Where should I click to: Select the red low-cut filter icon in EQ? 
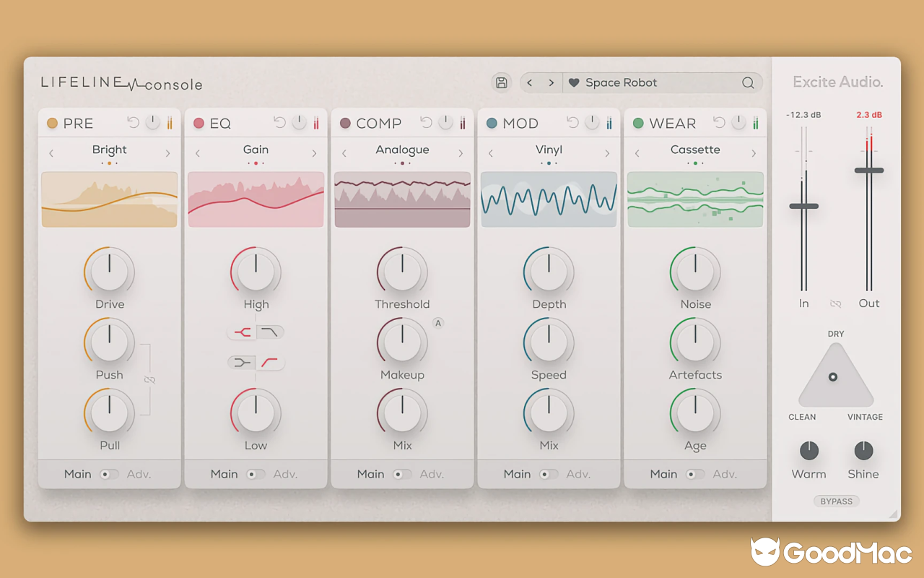[x=270, y=363]
